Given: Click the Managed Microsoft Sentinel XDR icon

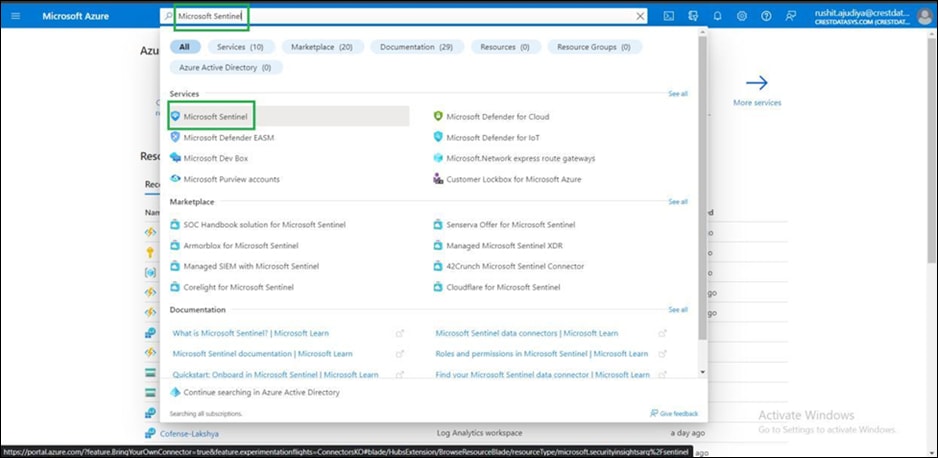Looking at the screenshot, I should point(438,245).
